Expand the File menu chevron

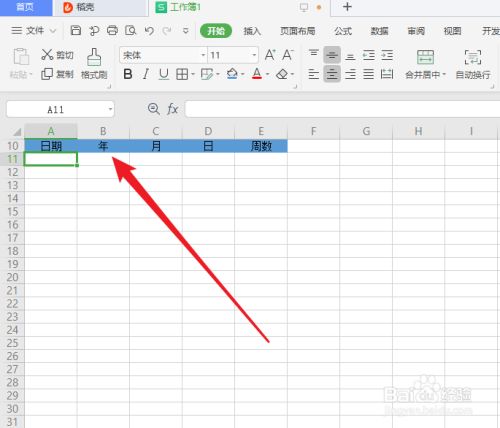point(53,31)
